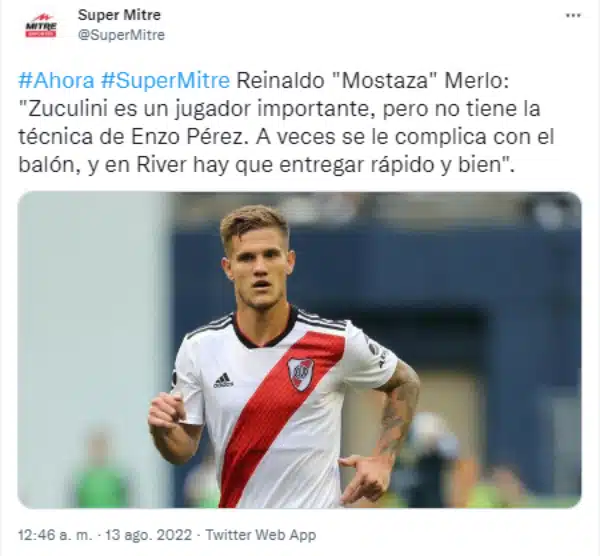Click the 12:46 a. m. timestamp
Image resolution: width=600 pixels, height=556 pixels.
pyautogui.click(x=55, y=535)
